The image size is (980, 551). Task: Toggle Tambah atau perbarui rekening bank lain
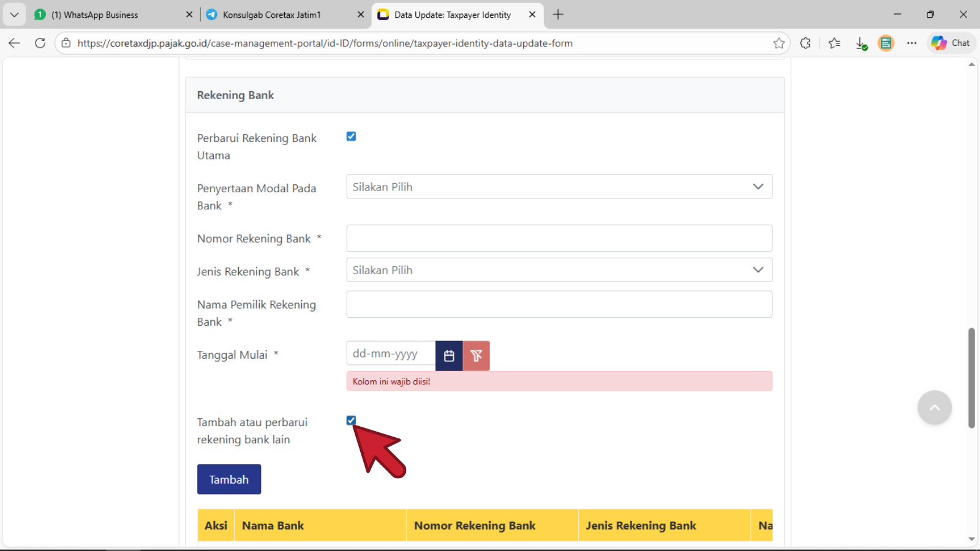point(351,421)
